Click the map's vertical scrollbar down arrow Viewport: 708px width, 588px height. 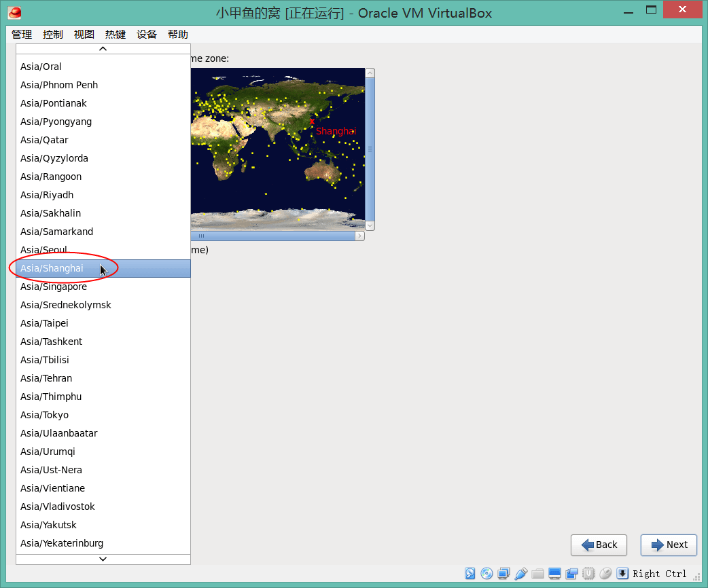point(370,225)
